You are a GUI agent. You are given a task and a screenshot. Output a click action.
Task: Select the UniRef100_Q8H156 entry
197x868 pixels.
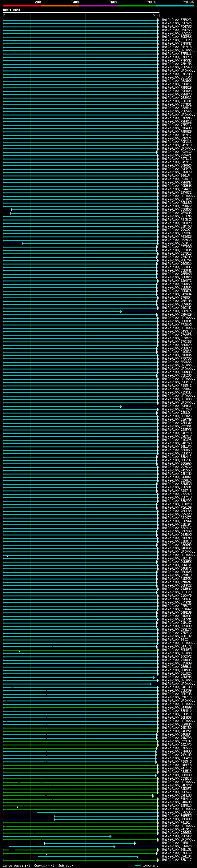(x=176, y=64)
